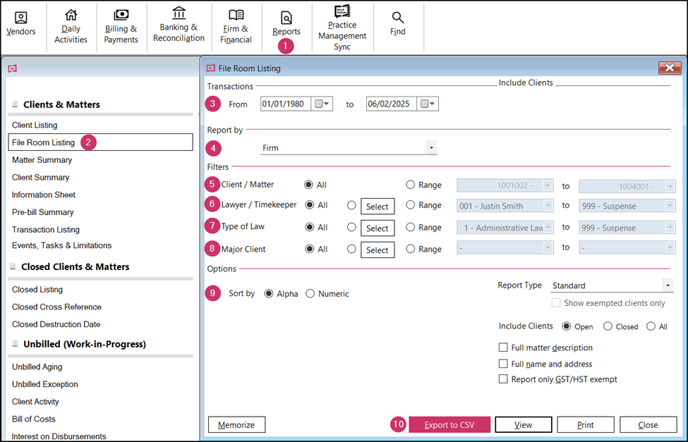This screenshot has height=442, width=688.
Task: Include Closed clients only
Action: click(608, 326)
